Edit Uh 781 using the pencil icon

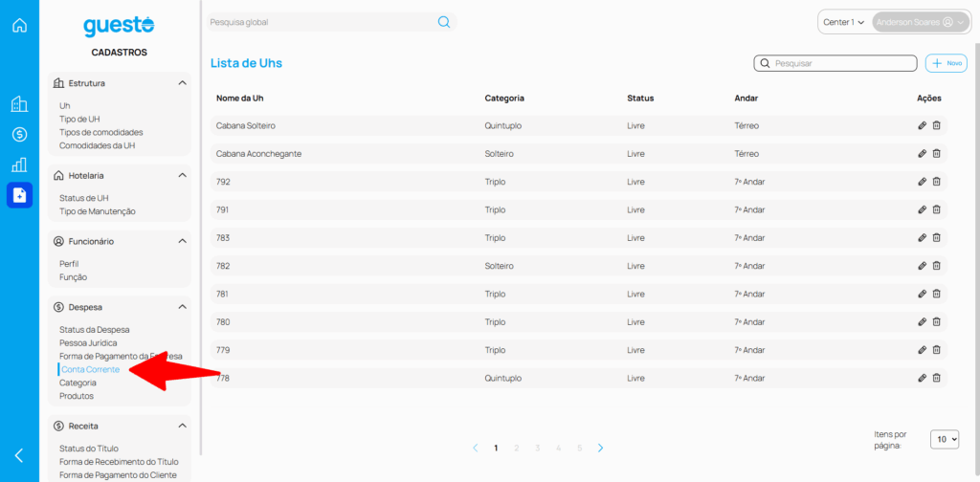point(922,294)
